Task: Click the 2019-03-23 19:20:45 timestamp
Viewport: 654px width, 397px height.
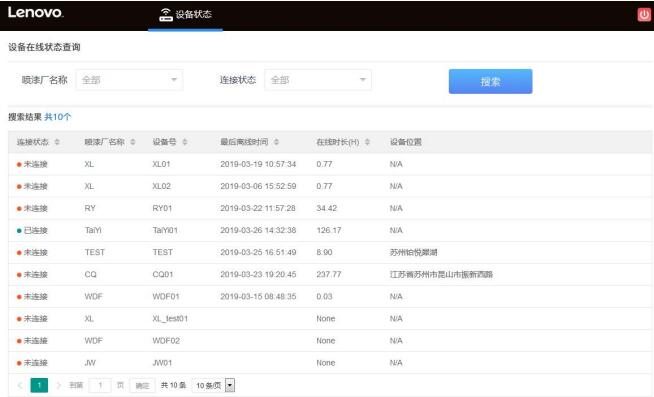Action: pos(258,274)
